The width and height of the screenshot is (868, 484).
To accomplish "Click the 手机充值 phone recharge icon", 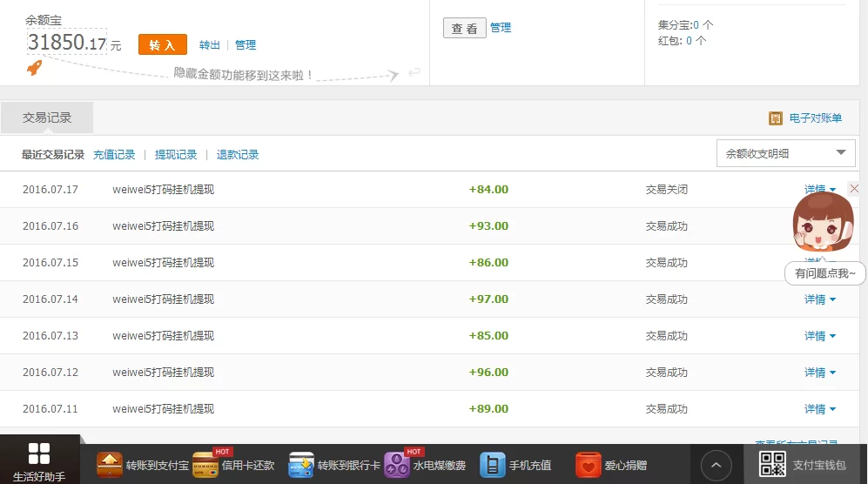I will (493, 465).
